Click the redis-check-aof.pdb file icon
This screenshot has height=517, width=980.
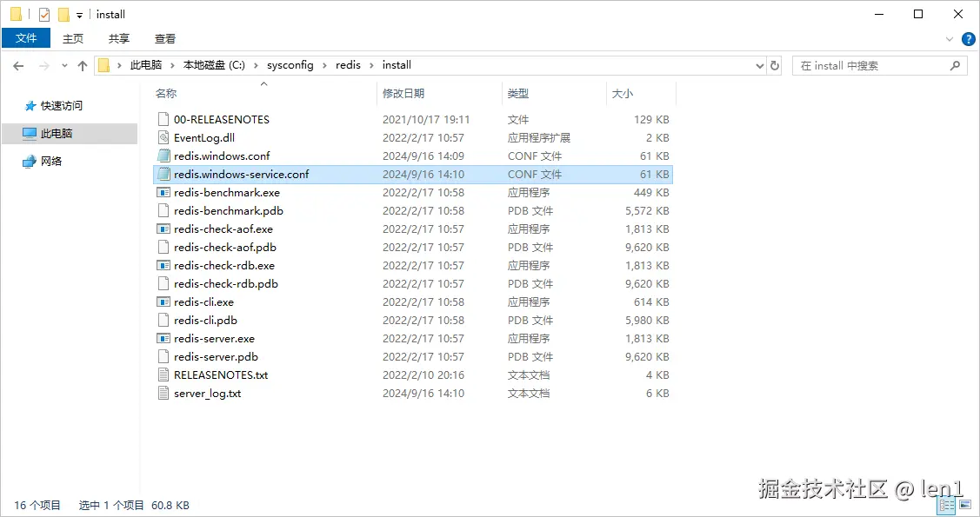[163, 248]
